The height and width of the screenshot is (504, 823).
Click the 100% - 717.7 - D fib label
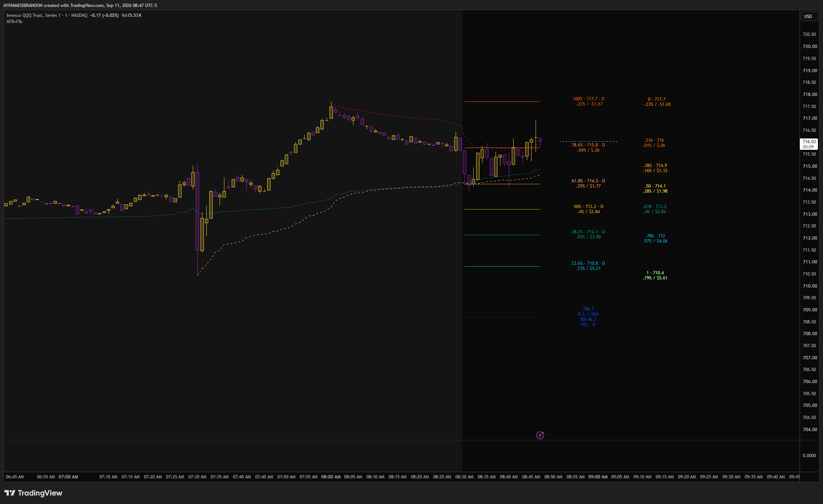click(588, 101)
